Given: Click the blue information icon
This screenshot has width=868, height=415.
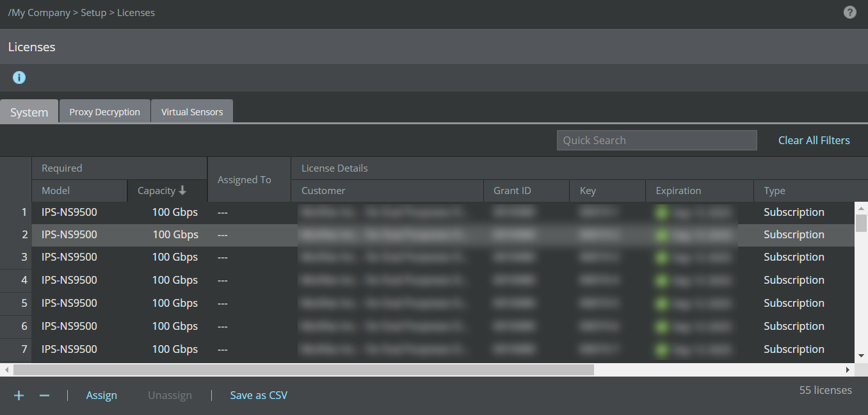Looking at the screenshot, I should pyautogui.click(x=19, y=77).
